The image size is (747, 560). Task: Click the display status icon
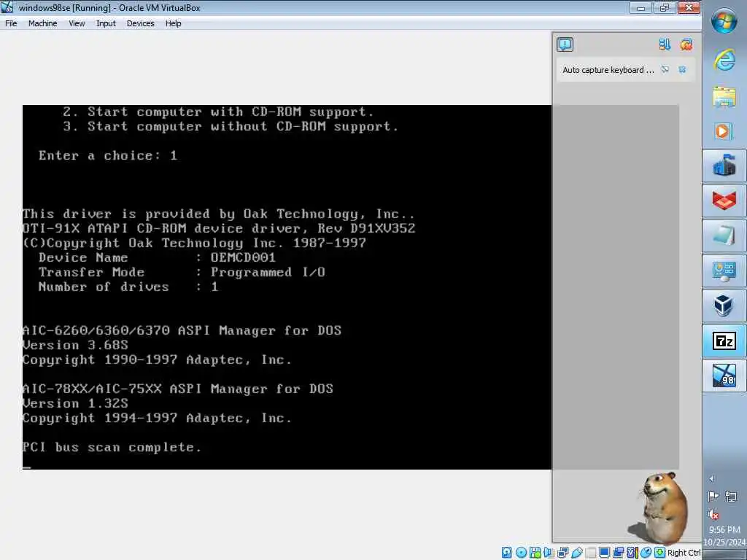coord(605,553)
